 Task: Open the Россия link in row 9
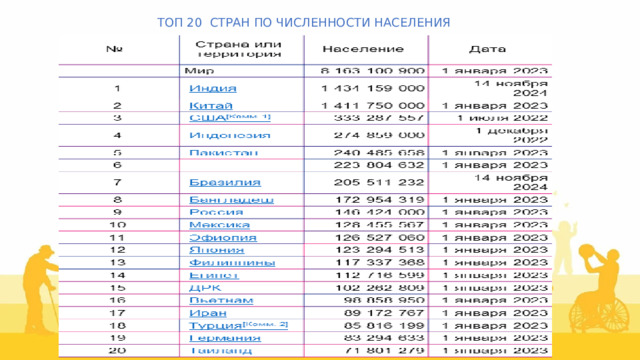click(216, 212)
